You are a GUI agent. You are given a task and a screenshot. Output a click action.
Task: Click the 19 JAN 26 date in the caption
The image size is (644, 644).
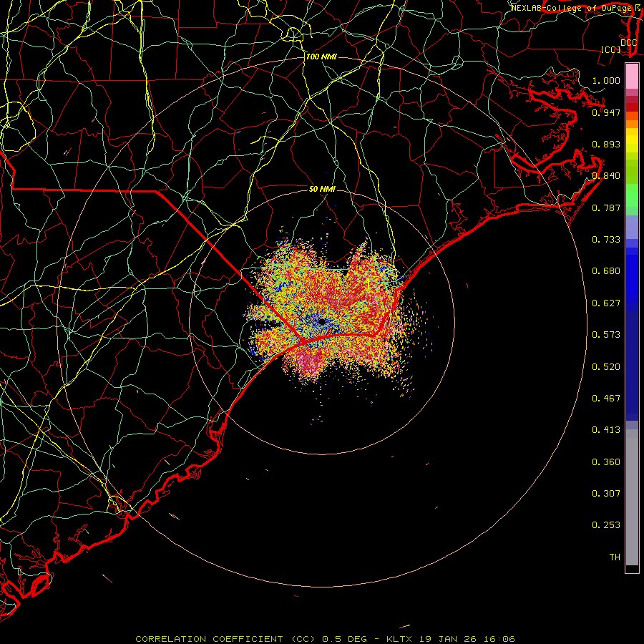click(448, 639)
